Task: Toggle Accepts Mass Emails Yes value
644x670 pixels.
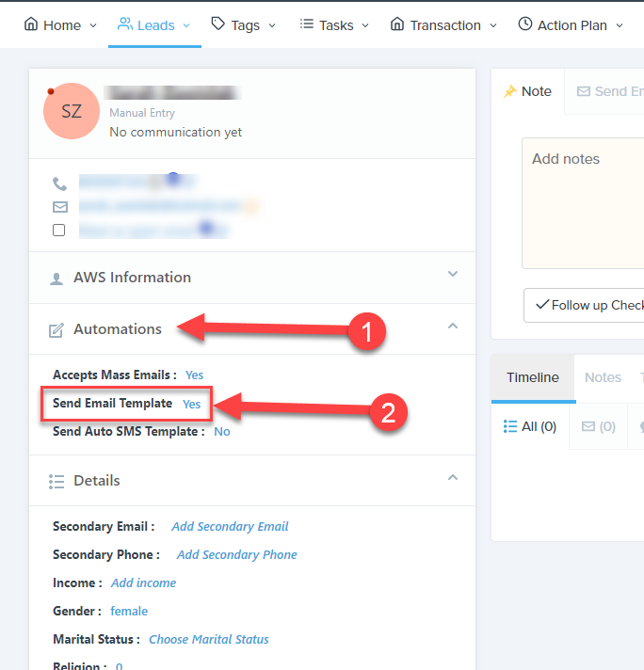Action: [194, 375]
